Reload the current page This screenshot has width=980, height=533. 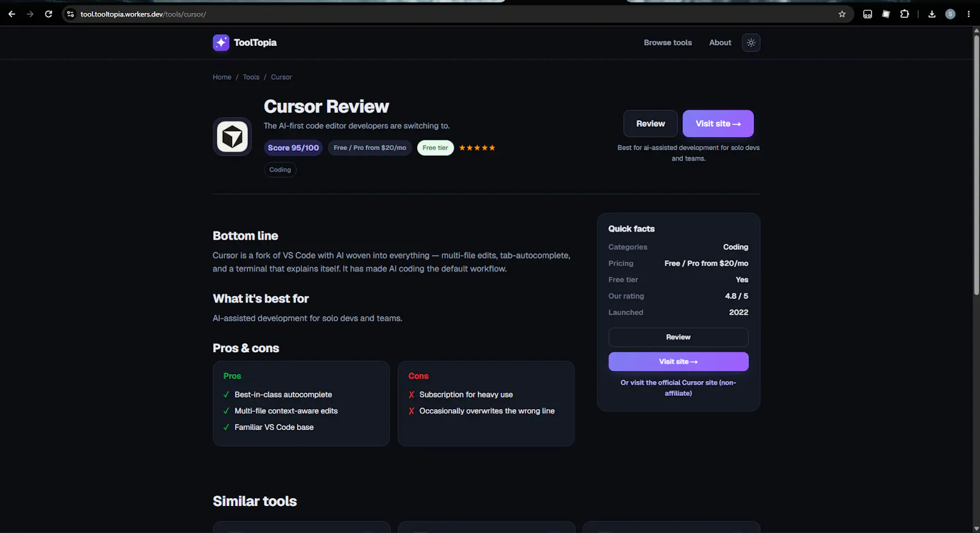[48, 14]
